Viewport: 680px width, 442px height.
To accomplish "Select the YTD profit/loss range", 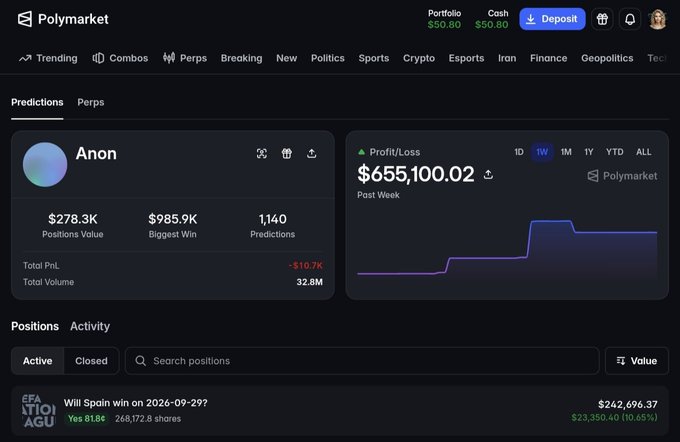I will coord(615,152).
